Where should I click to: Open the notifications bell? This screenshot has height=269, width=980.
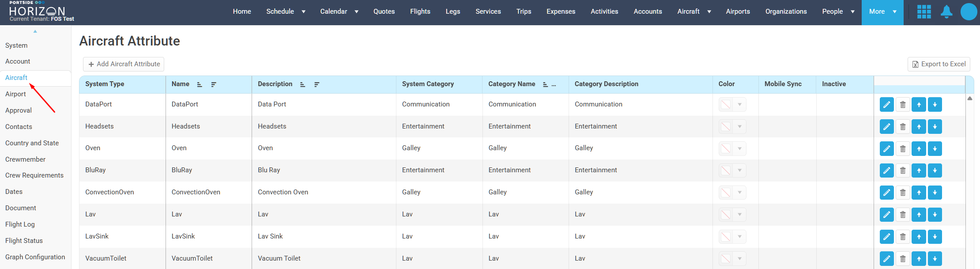pos(946,12)
